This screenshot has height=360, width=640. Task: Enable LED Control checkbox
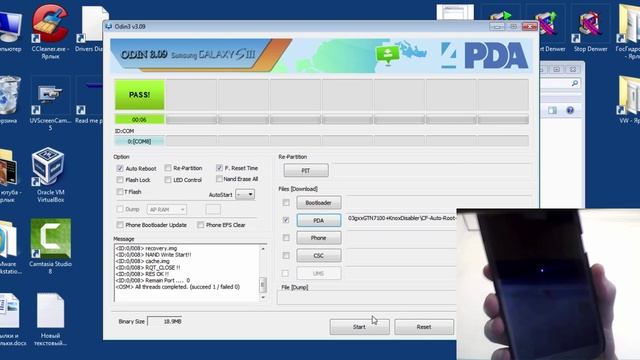tap(168, 180)
